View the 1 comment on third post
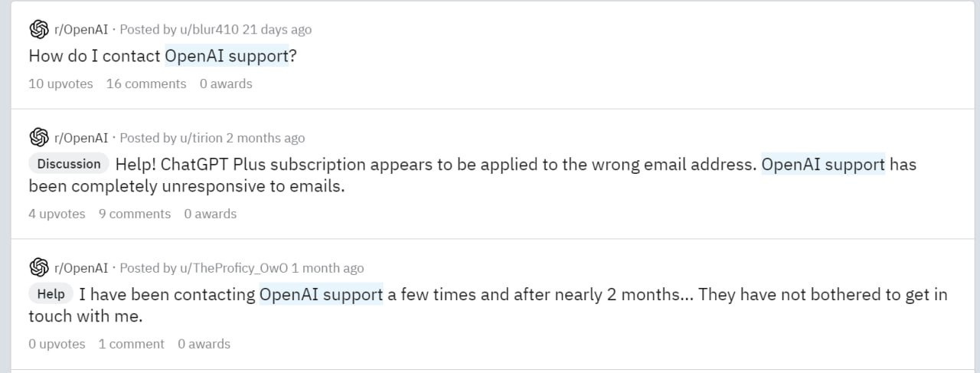980x373 pixels. point(132,344)
